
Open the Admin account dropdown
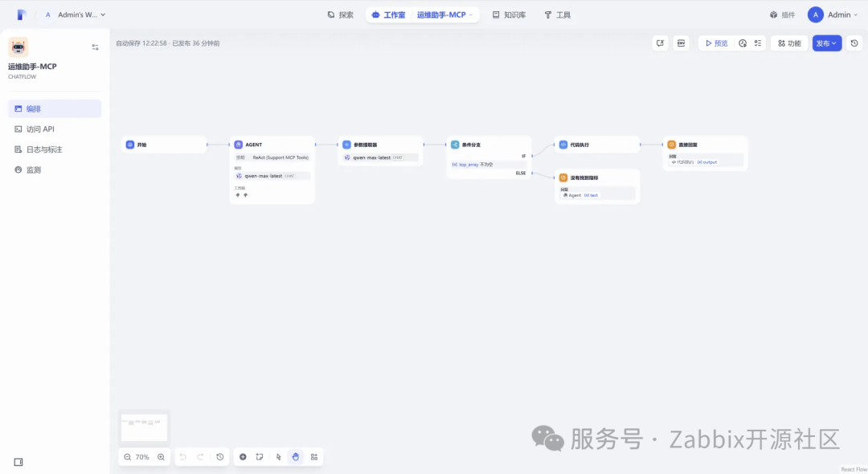(835, 14)
